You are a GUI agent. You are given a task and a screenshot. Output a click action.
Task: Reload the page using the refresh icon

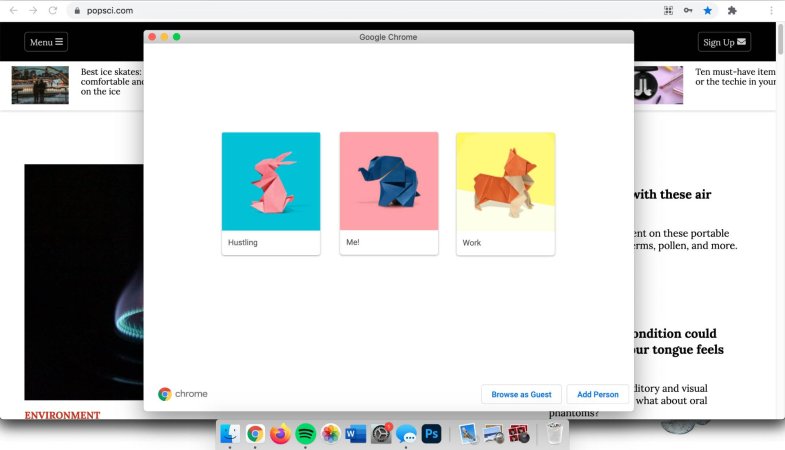(x=52, y=10)
